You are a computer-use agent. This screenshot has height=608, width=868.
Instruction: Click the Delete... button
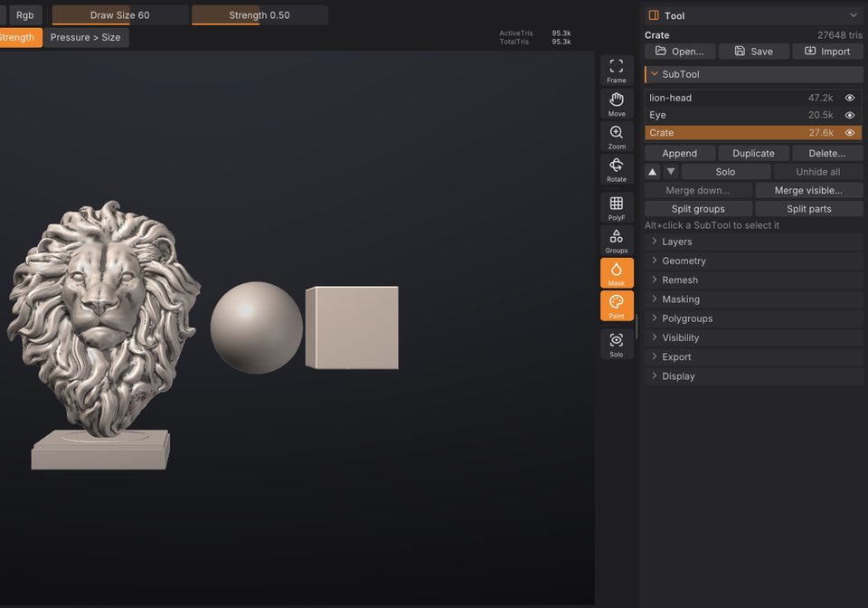click(x=827, y=154)
